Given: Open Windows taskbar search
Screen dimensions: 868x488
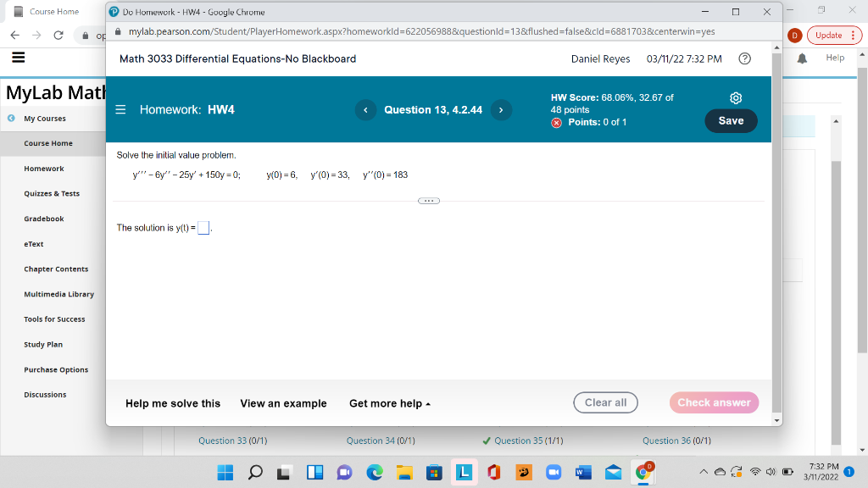Looking at the screenshot, I should pos(255,472).
